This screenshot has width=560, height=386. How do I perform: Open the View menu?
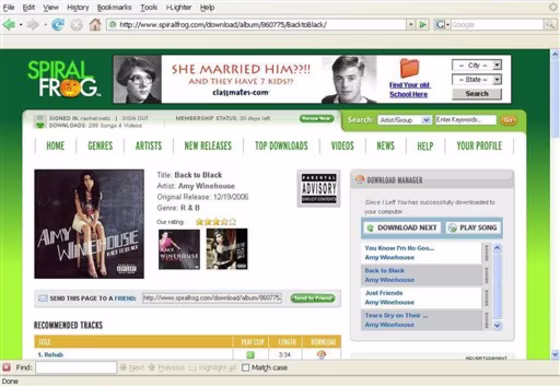[51, 7]
